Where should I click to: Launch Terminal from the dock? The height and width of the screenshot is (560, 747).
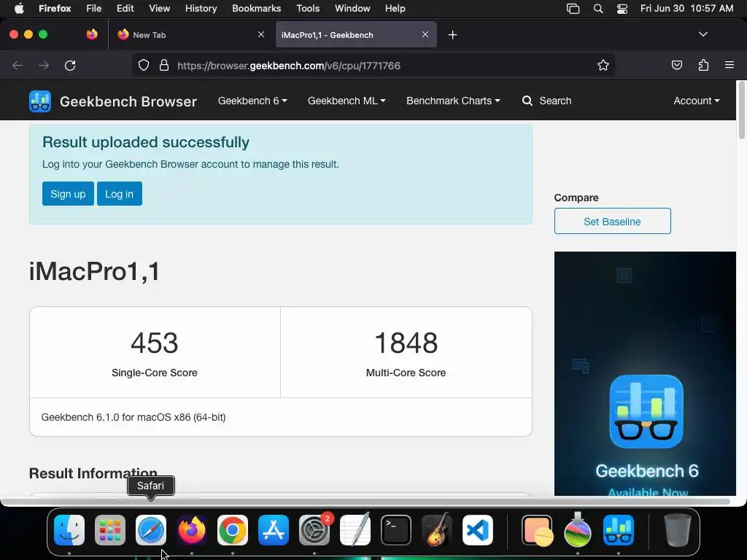click(x=396, y=530)
